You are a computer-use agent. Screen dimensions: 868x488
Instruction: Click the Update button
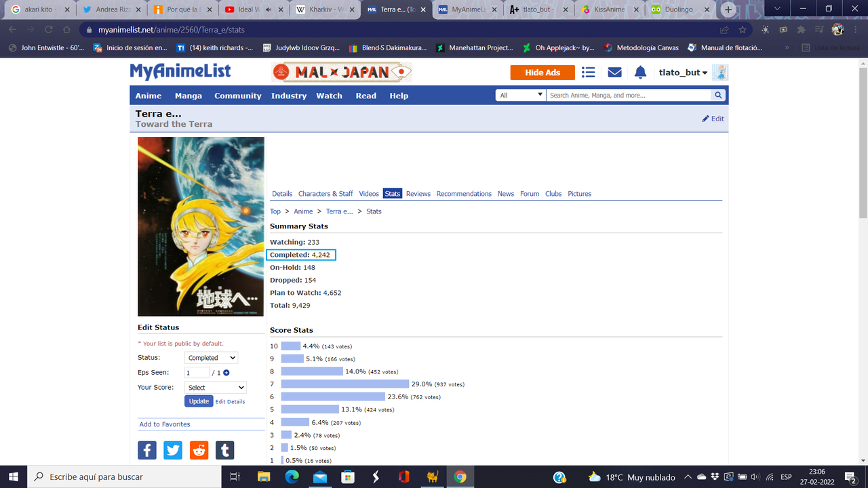pyautogui.click(x=198, y=401)
